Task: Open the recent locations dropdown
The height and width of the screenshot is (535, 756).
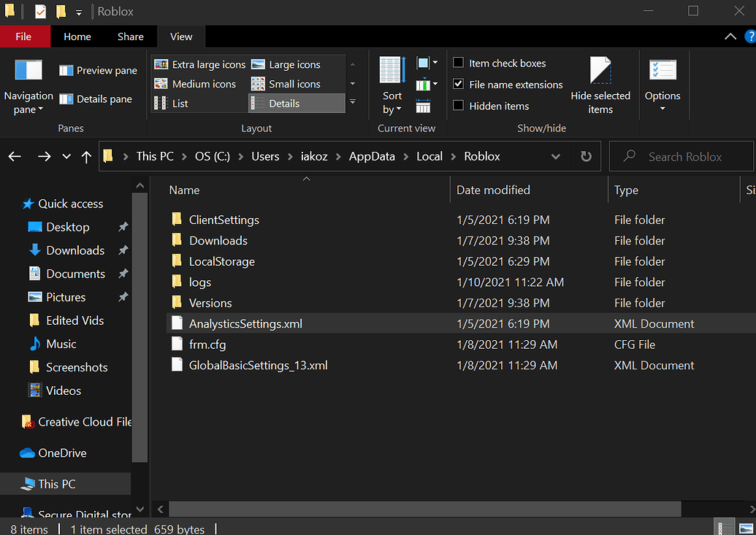Action: pyautogui.click(x=66, y=156)
